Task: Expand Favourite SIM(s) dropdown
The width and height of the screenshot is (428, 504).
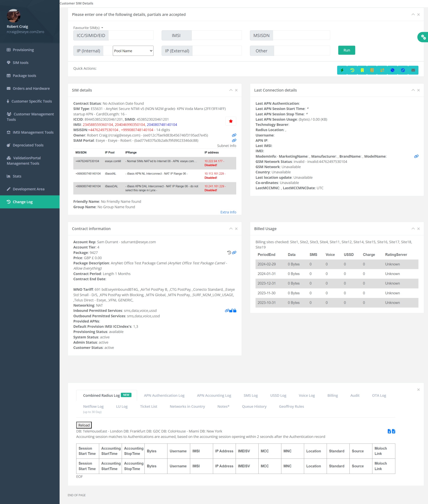Action: coord(88,28)
